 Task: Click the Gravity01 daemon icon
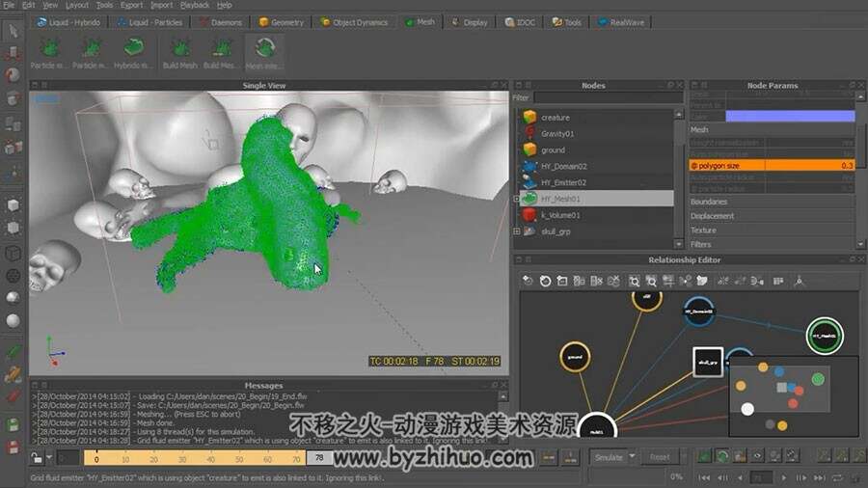click(529, 133)
